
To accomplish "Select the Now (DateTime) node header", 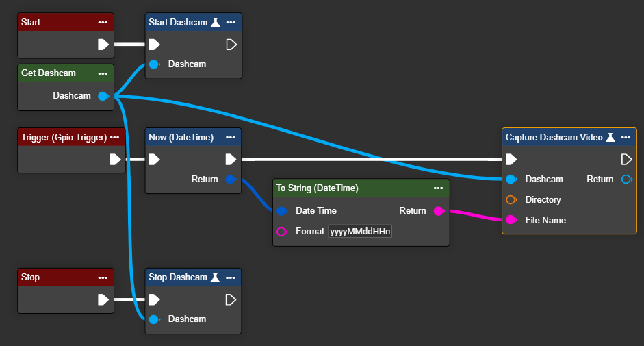I will (181, 137).
